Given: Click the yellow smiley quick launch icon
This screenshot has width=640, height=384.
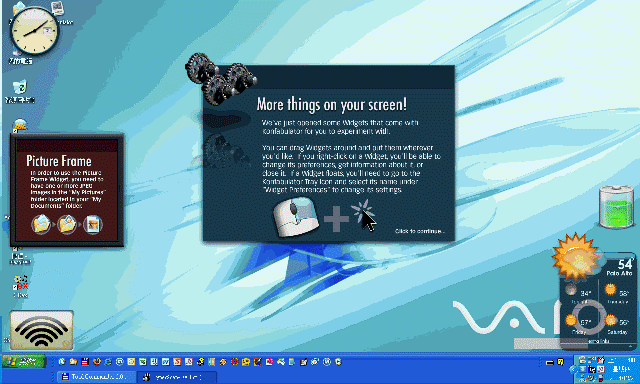Looking at the screenshot, I should [246, 362].
